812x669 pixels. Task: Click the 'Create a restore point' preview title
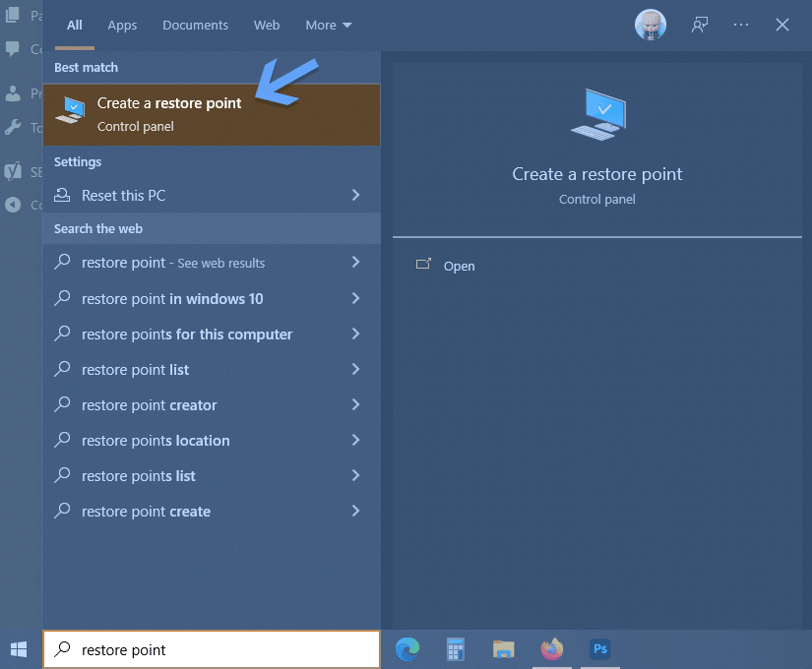[x=597, y=174]
